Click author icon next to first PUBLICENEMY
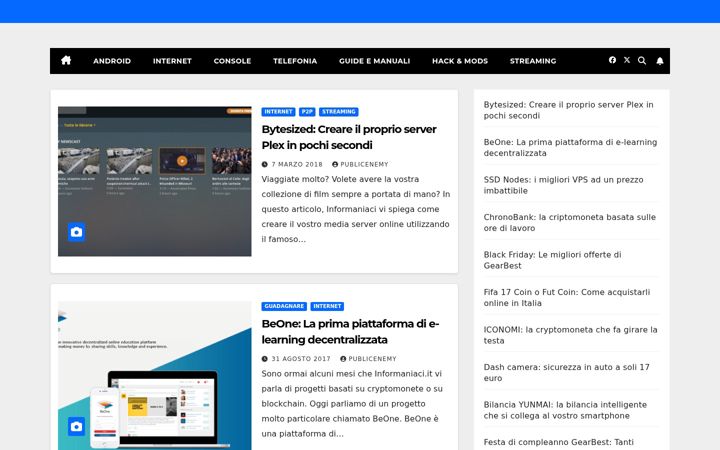The image size is (720, 450). 335,164
